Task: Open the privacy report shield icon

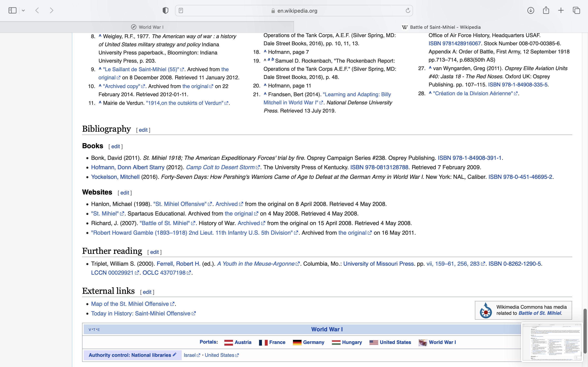Action: pos(165,10)
